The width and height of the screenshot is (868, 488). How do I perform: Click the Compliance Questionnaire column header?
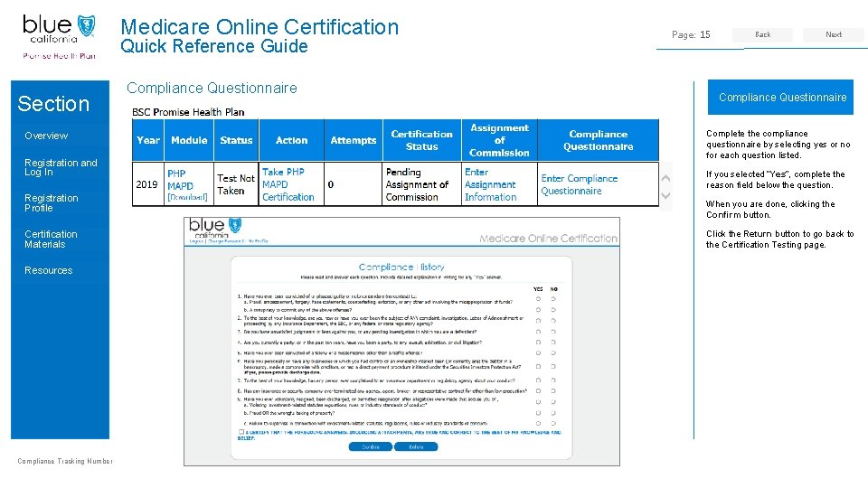click(598, 141)
